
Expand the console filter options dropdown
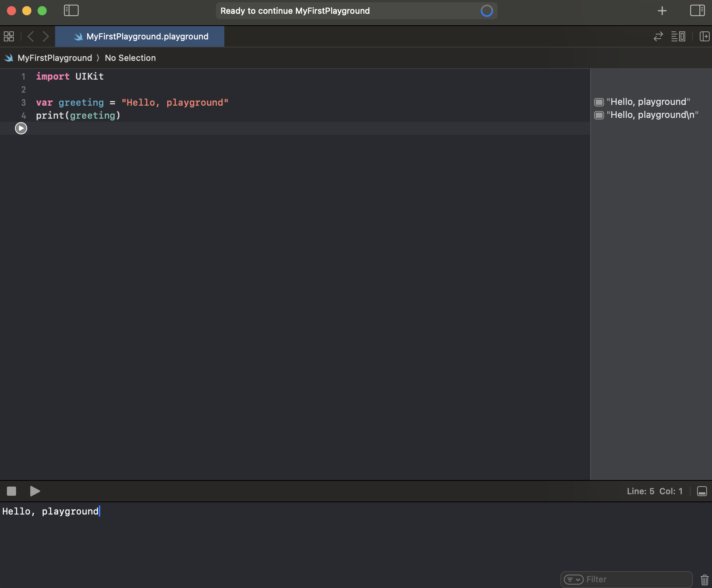point(573,579)
